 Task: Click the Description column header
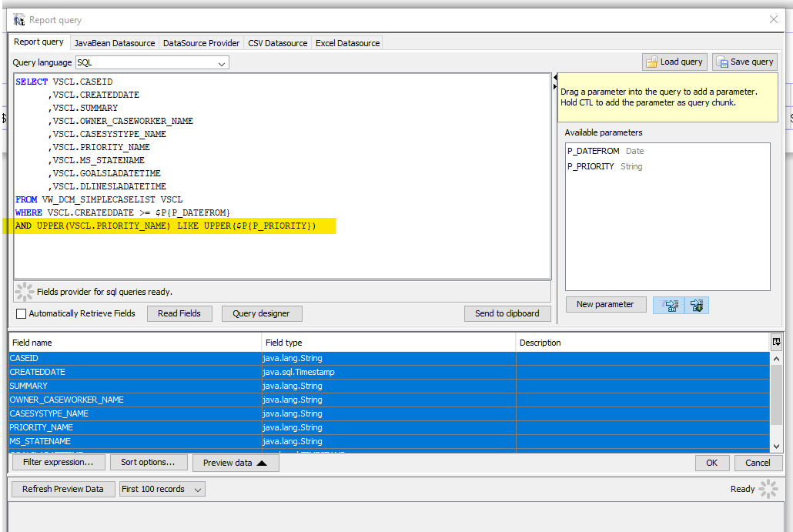[x=643, y=343]
